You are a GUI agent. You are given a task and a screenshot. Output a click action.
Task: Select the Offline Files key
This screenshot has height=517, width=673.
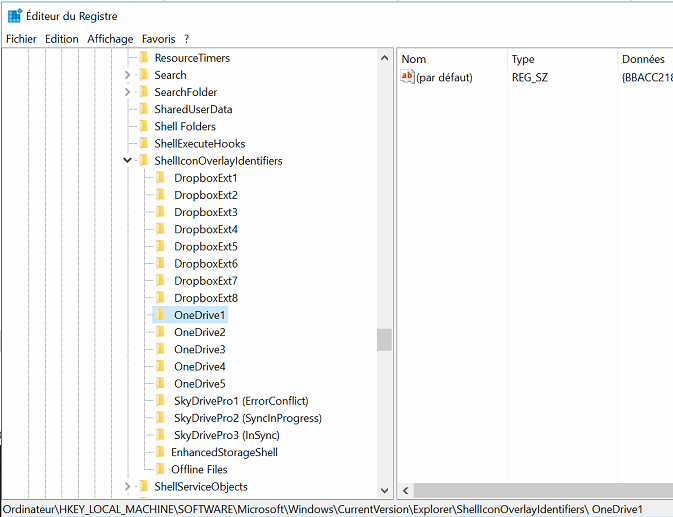[x=199, y=470]
